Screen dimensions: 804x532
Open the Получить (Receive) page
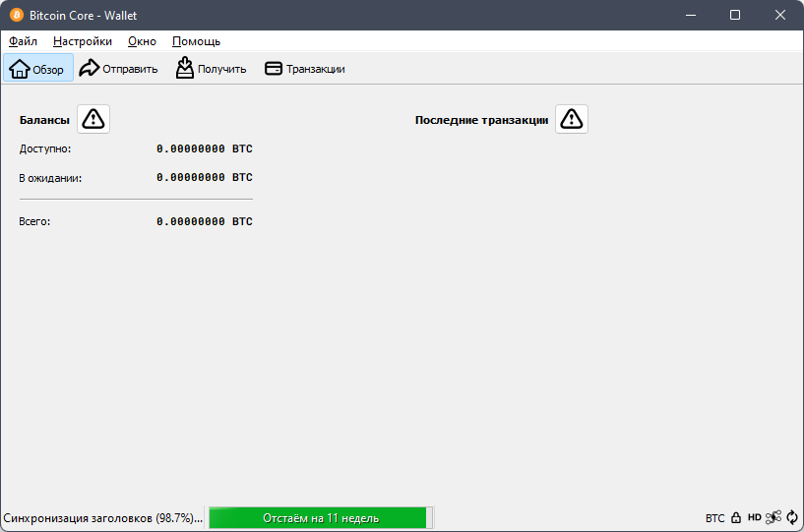211,69
